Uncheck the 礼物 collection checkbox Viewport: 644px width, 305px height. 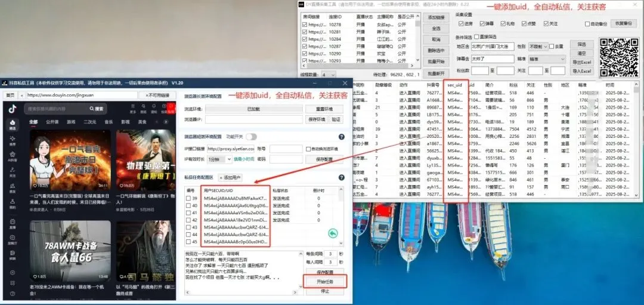coord(503,23)
